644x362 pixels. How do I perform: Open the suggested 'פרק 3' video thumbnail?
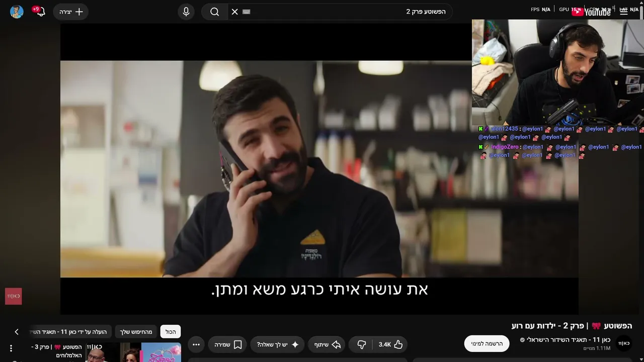click(x=134, y=352)
